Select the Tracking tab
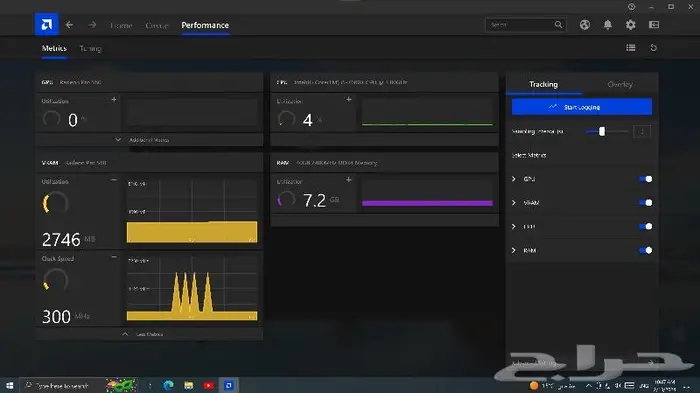 543,84
